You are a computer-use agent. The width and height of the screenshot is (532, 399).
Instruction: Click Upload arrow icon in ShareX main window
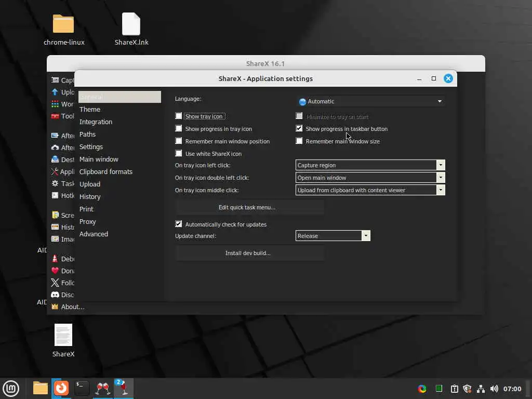pyautogui.click(x=55, y=92)
